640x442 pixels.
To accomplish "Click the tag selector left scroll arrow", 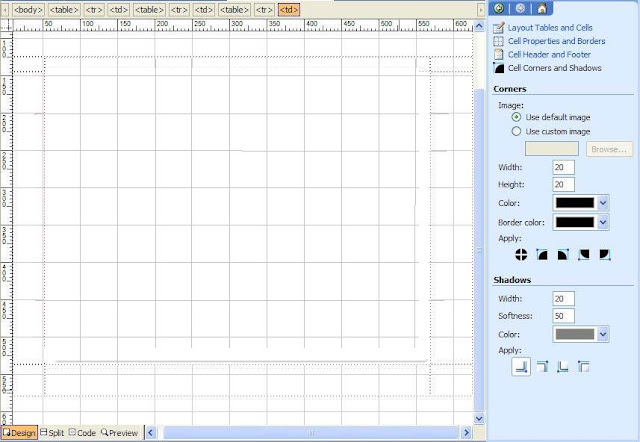I will pyautogui.click(x=5, y=9).
